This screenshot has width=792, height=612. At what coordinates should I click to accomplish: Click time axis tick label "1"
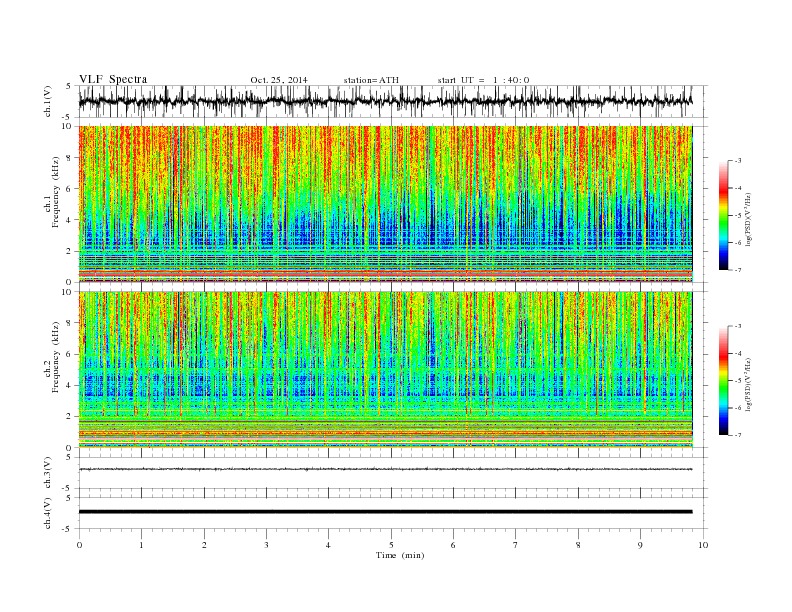(x=141, y=545)
